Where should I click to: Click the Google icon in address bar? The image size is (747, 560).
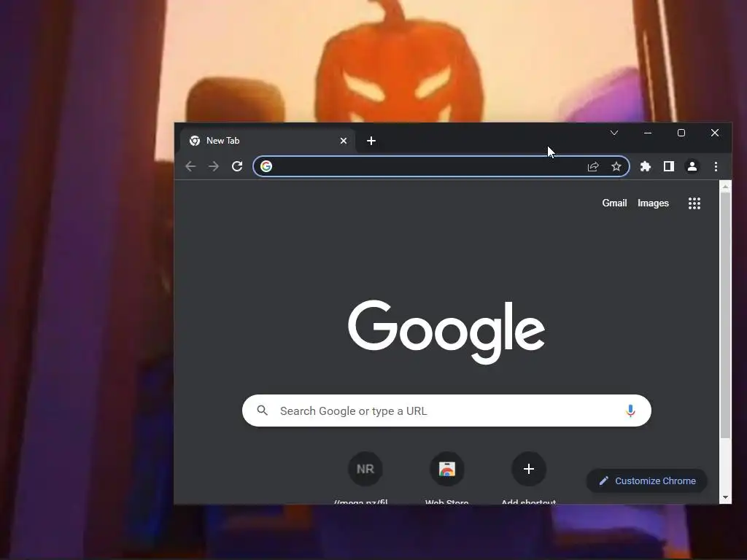pos(266,166)
